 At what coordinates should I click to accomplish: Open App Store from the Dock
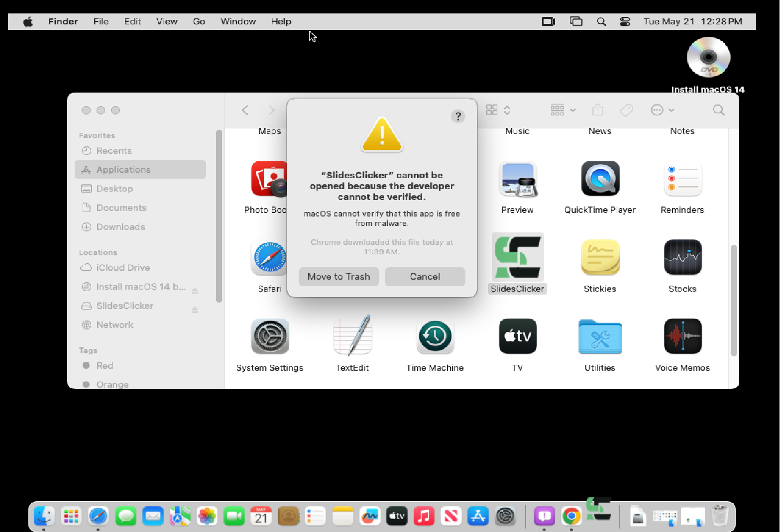(478, 517)
